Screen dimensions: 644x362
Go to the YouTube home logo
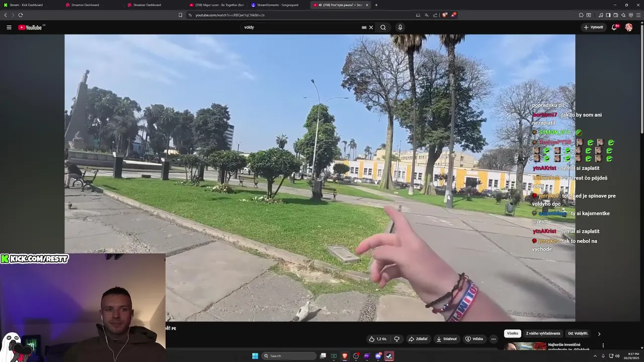(31, 27)
